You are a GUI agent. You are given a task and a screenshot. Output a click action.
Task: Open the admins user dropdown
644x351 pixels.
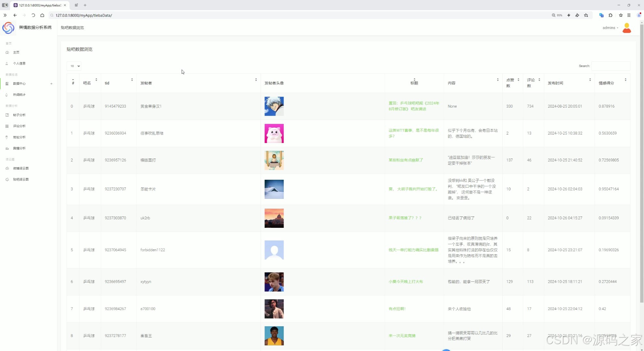610,28
